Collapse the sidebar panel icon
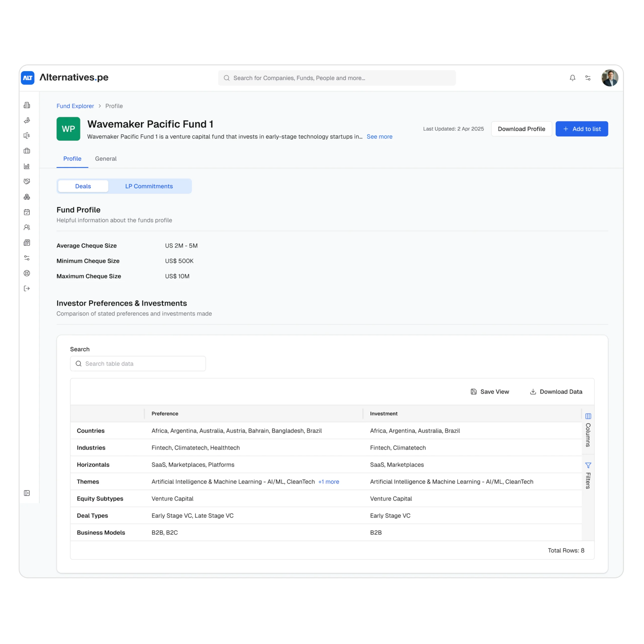The width and height of the screenshot is (644, 644). click(27, 493)
